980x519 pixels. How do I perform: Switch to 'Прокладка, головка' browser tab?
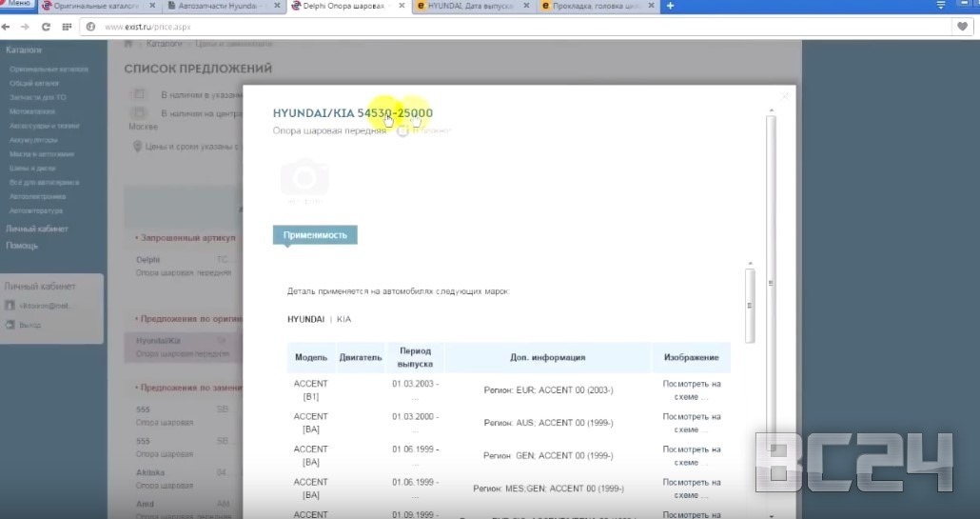click(596, 7)
